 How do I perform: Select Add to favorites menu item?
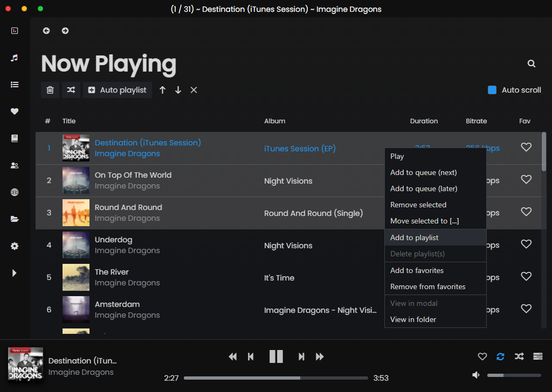click(x=436, y=271)
